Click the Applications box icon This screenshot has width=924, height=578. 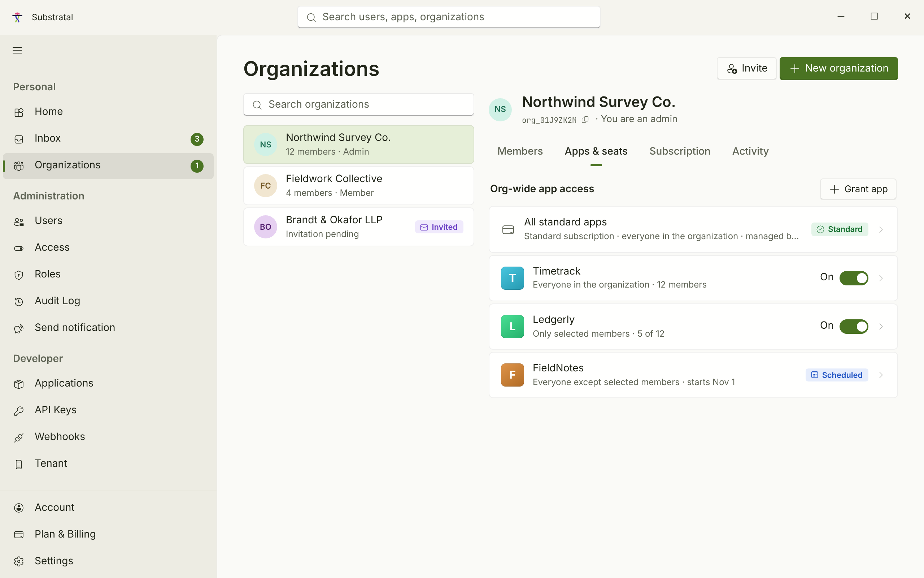(19, 384)
